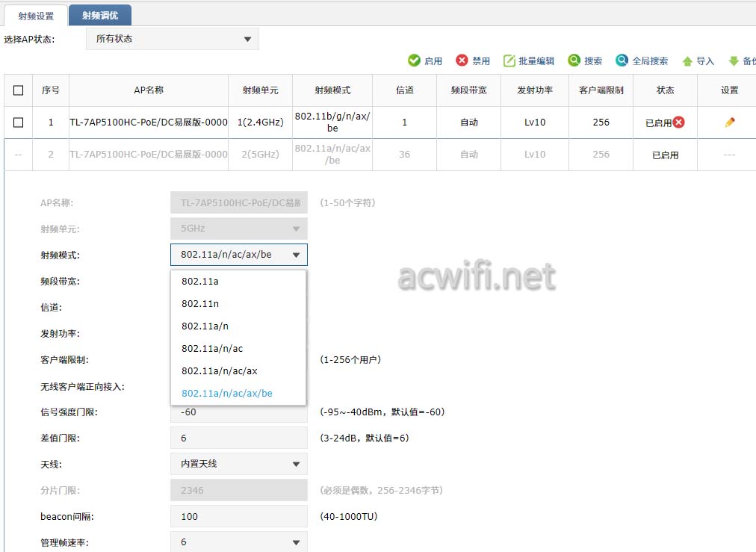The image size is (756, 552).
Task: Click the 1(2.4GHz) radio unit cell
Action: pos(261,123)
